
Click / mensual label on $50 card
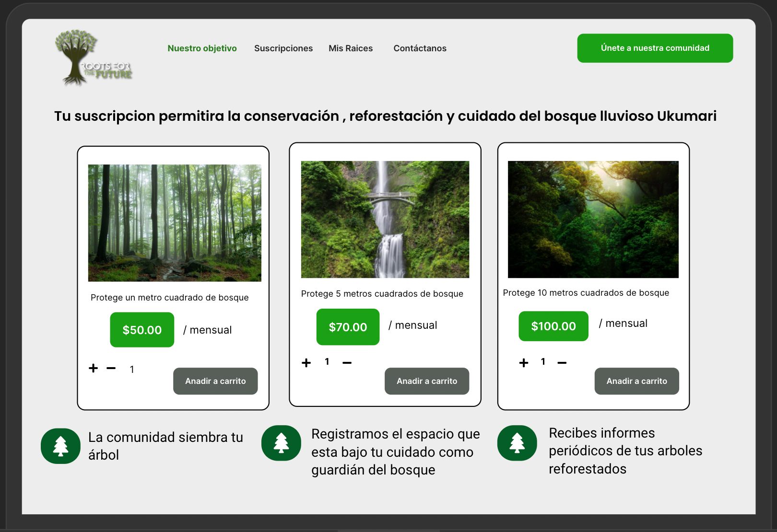208,330
